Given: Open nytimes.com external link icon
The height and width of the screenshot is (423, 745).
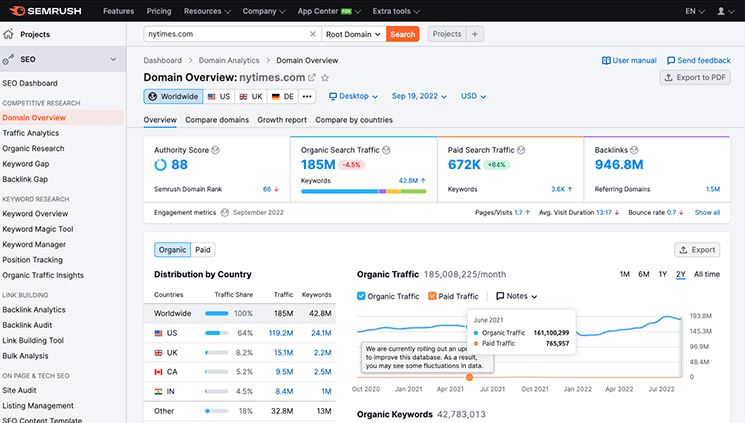Looking at the screenshot, I should click(312, 77).
